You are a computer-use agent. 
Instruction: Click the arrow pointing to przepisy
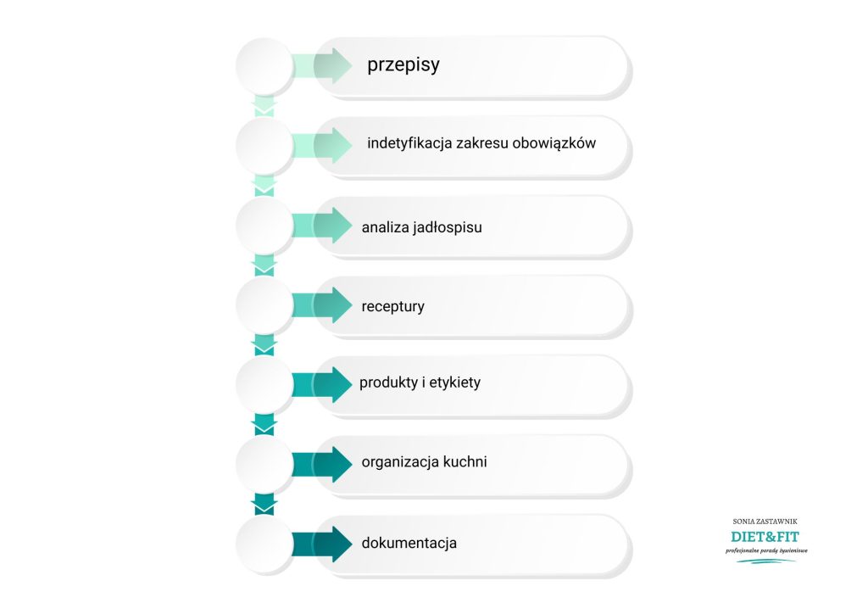(x=321, y=66)
